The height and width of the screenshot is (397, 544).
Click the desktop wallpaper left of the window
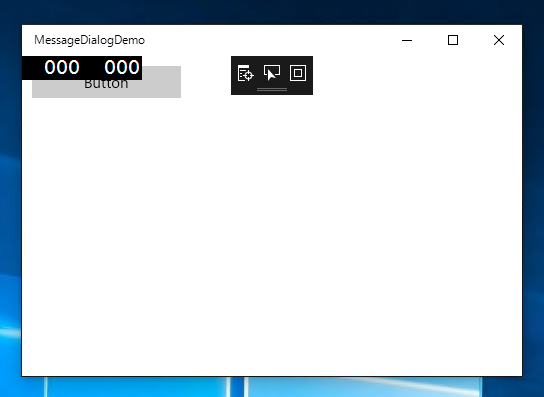tap(10, 208)
